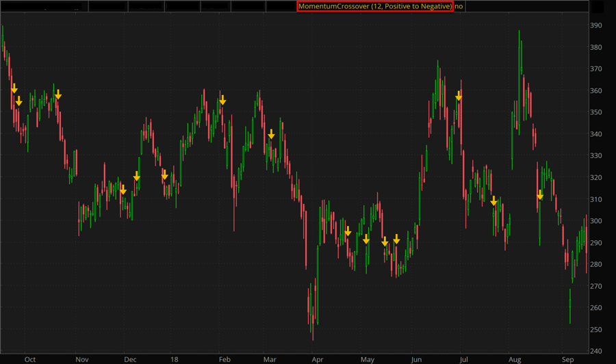Image resolution: width=616 pixels, height=364 pixels.
Task: Click the 390 price axis label
Action: click(595, 25)
